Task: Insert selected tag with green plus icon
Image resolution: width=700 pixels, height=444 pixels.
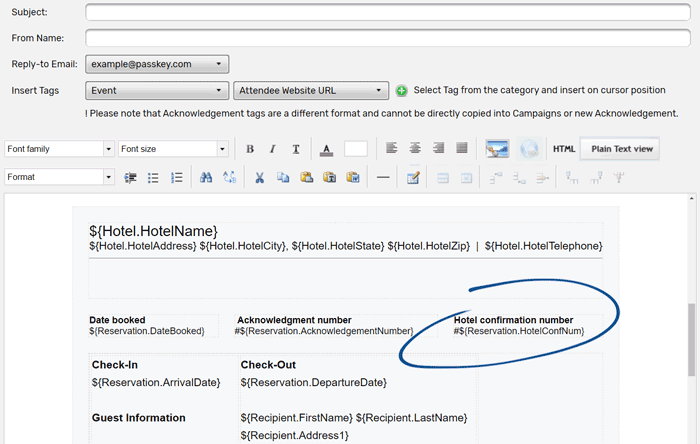Action: point(401,91)
